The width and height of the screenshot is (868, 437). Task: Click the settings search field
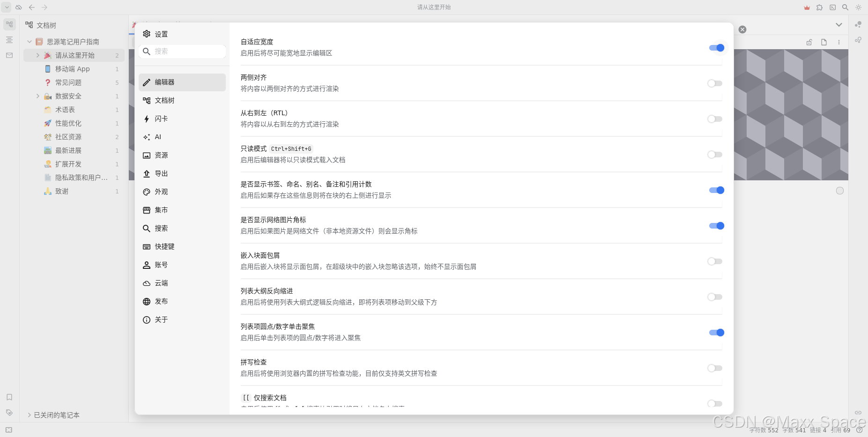(182, 52)
